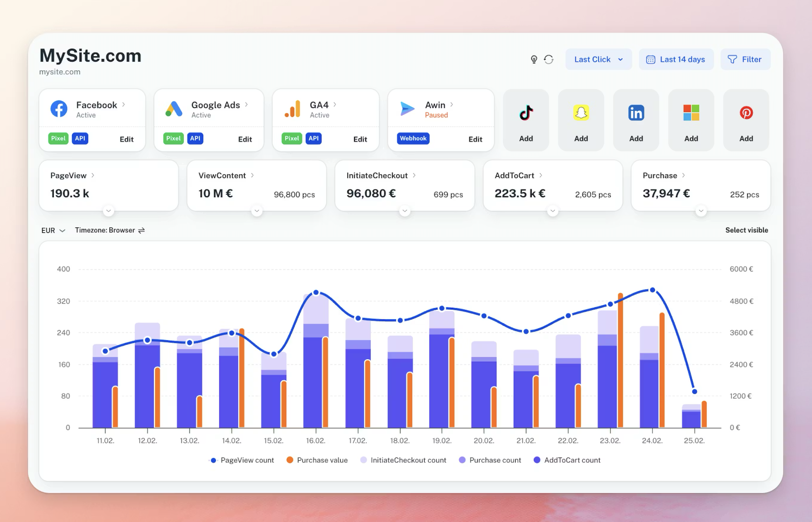Open the Last Click attribution dropdown
Viewport: 812px width, 522px height.
(x=598, y=59)
